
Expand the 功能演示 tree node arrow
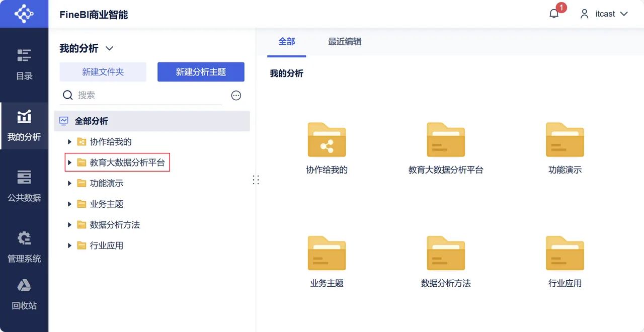(70, 183)
